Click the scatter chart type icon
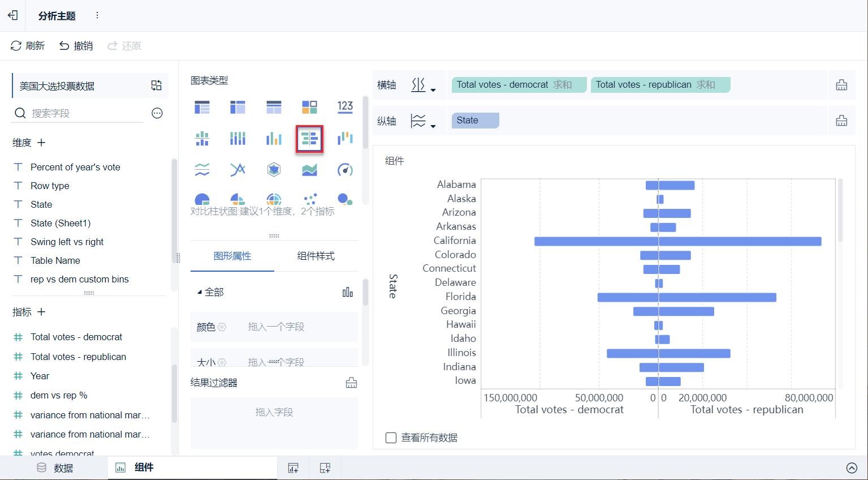The height and width of the screenshot is (480, 868). pyautogui.click(x=310, y=199)
